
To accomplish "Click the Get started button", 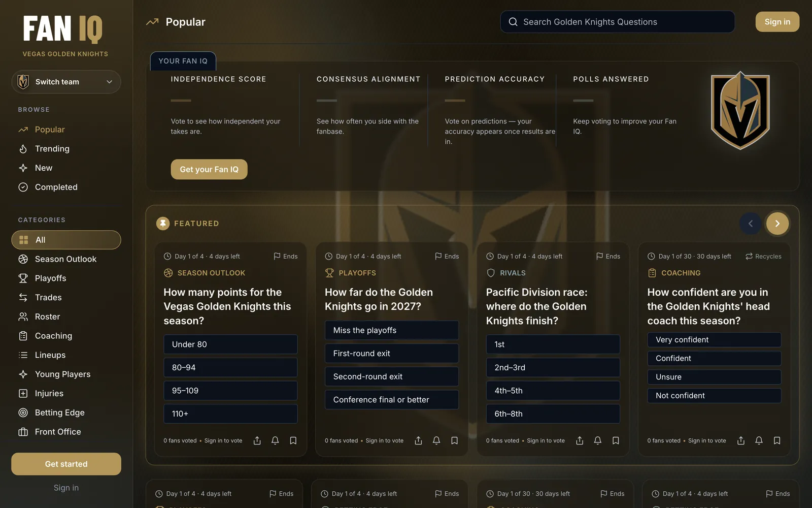I will (x=66, y=464).
